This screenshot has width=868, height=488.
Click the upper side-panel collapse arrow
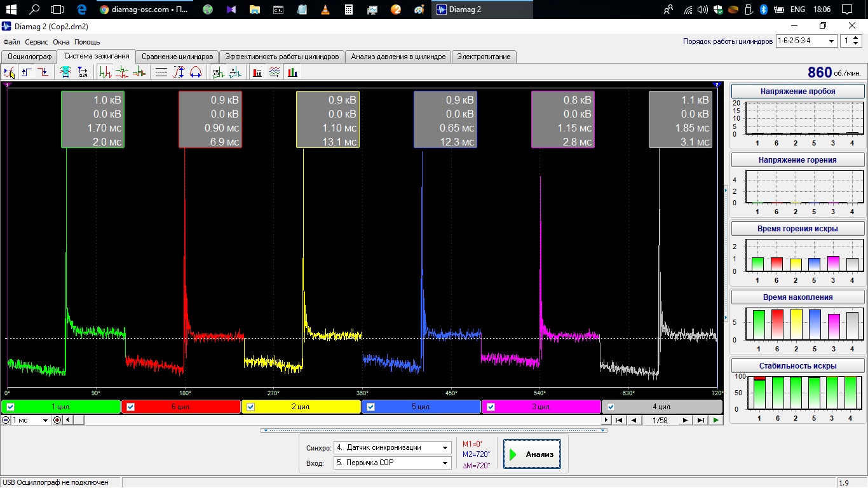click(x=726, y=189)
